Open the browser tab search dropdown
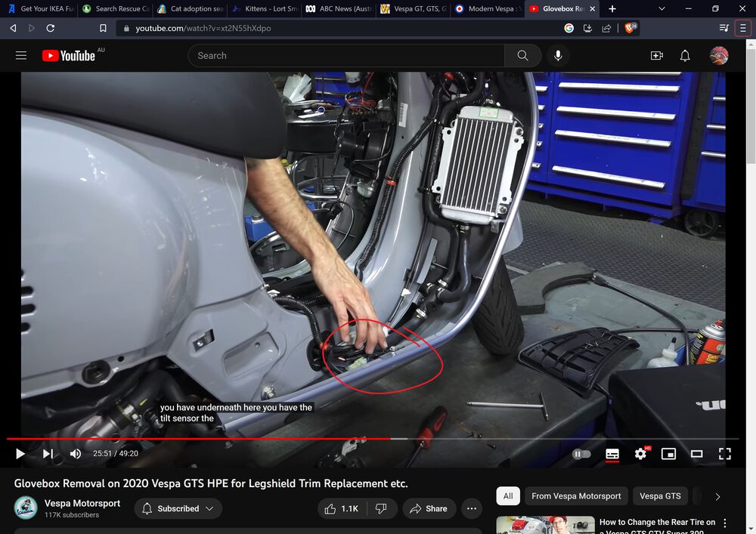756x534 pixels. [663, 8]
